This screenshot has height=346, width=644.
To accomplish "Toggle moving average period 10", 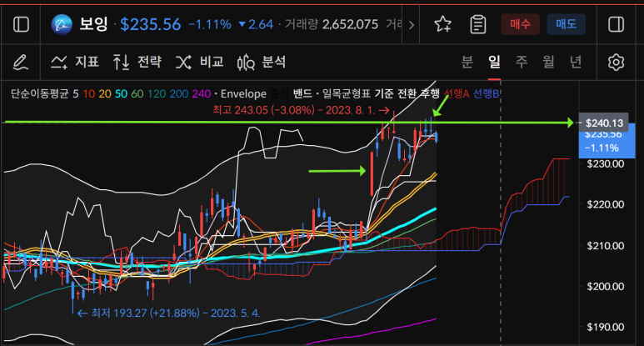I will [88, 93].
